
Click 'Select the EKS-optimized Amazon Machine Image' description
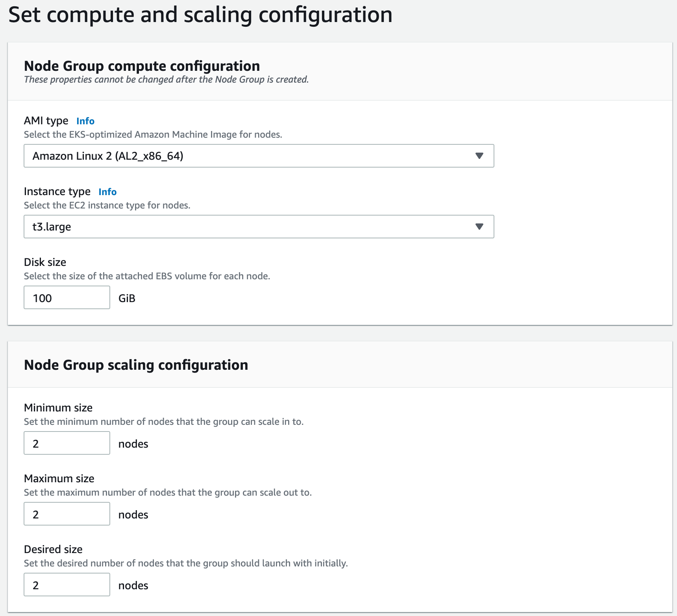point(153,135)
